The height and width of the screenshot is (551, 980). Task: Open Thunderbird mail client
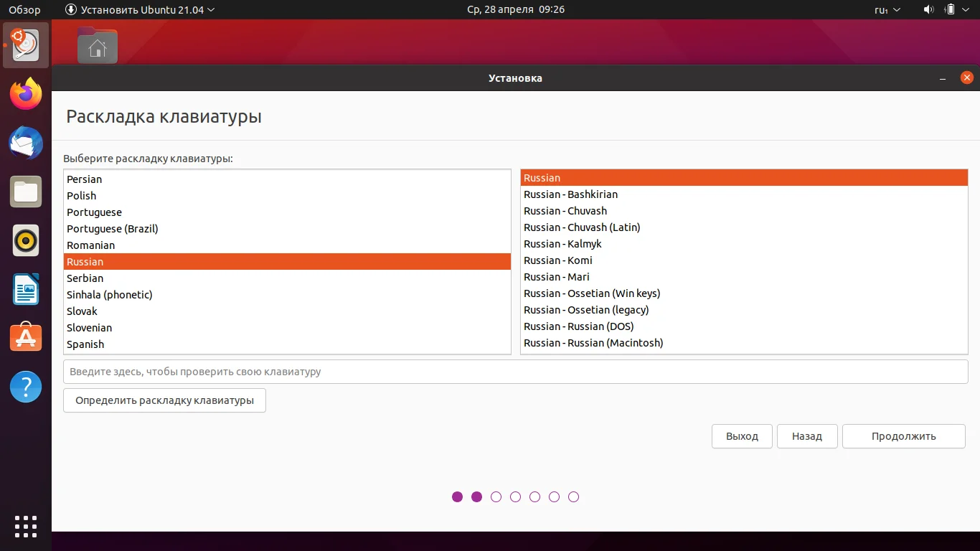coord(25,143)
